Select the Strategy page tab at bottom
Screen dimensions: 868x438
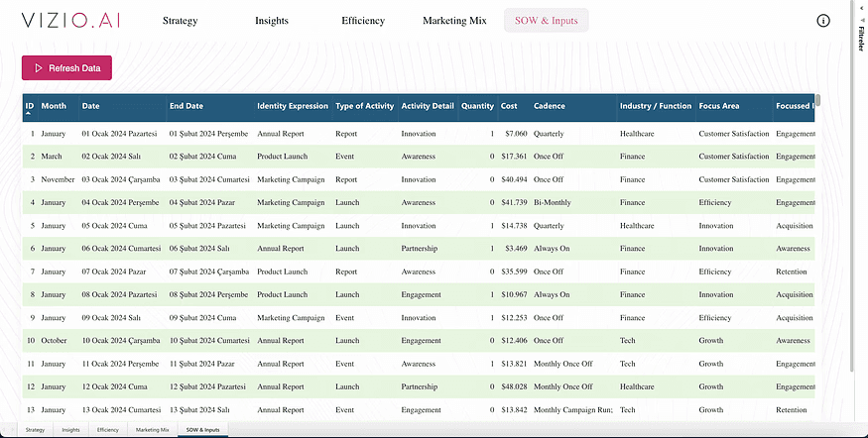tap(35, 430)
